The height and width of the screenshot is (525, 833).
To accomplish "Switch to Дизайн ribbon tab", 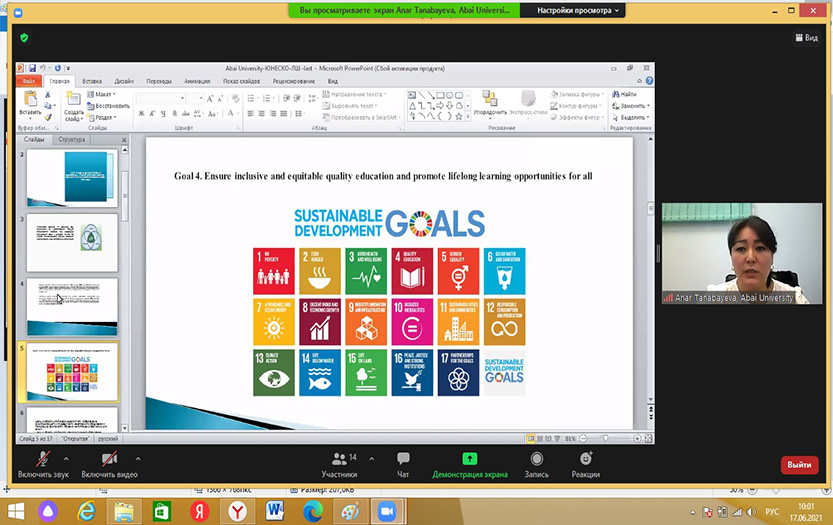I will coord(124,81).
